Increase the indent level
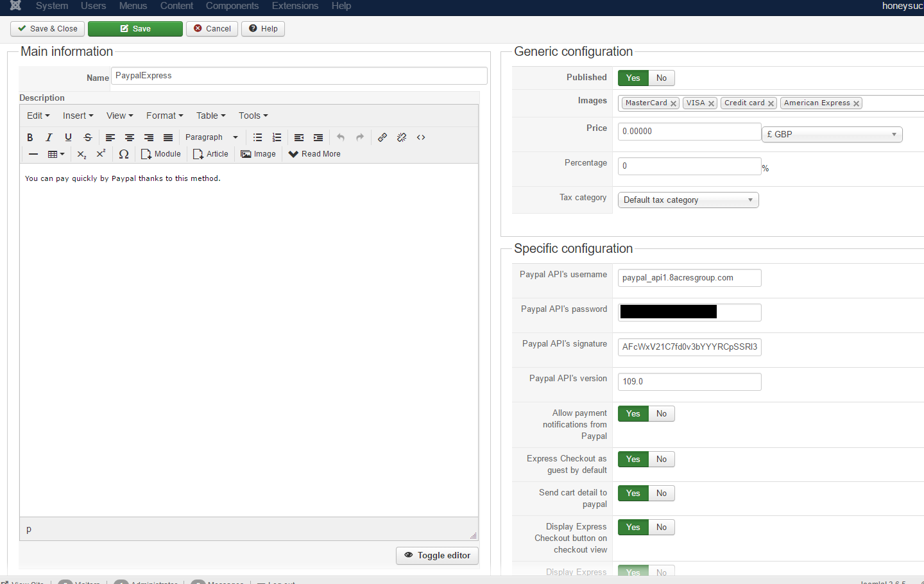 [x=318, y=137]
